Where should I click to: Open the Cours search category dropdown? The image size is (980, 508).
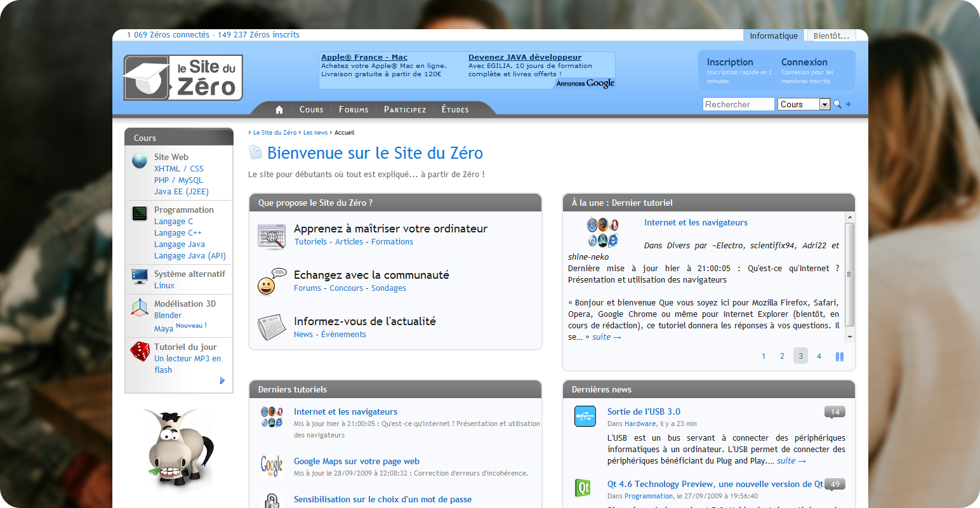tap(824, 104)
